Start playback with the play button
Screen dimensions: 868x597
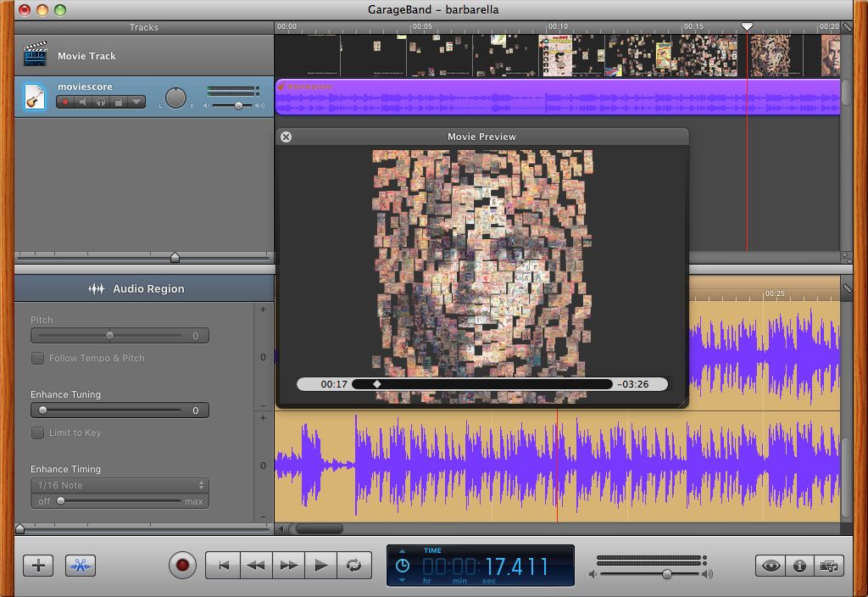[x=321, y=566]
